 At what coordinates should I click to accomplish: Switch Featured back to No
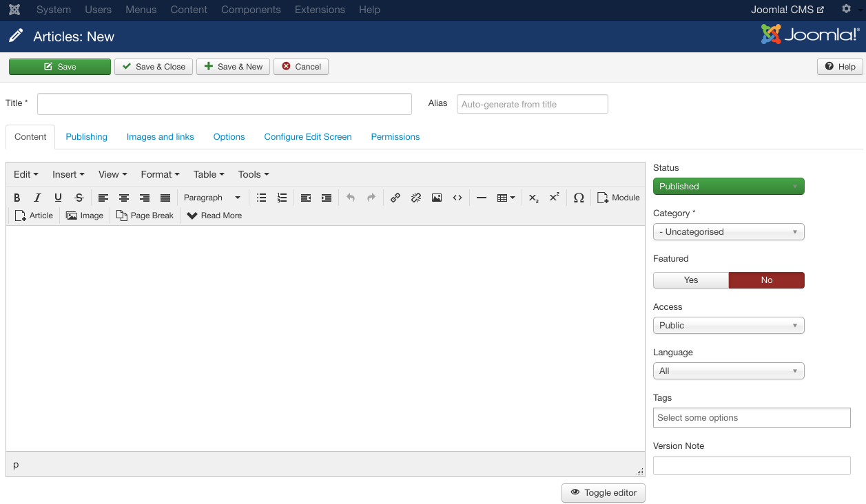[766, 280]
